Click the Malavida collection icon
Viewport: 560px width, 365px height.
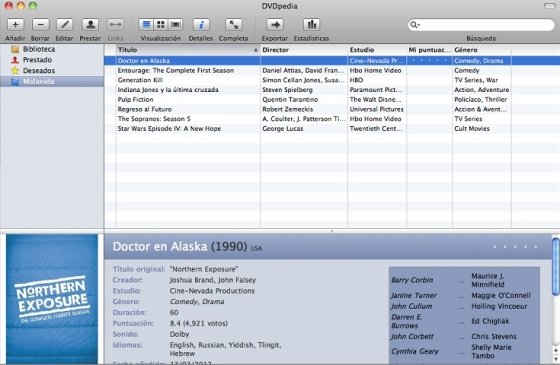pos(15,81)
